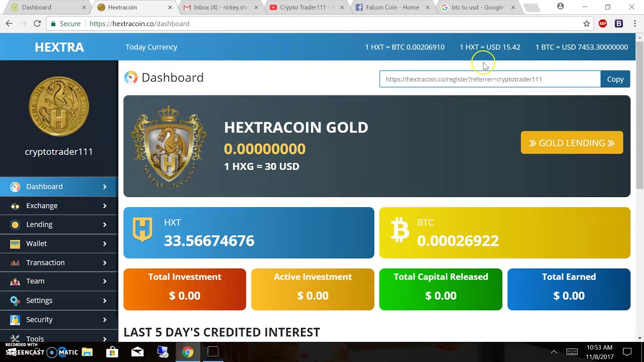
Task: Expand the Exchange menu chevron
Action: tap(105, 206)
